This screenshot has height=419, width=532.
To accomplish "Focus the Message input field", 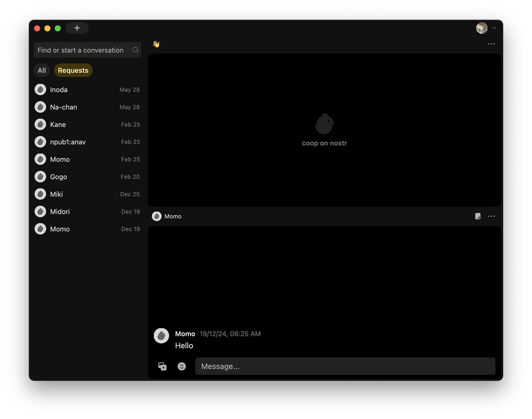I will click(345, 366).
